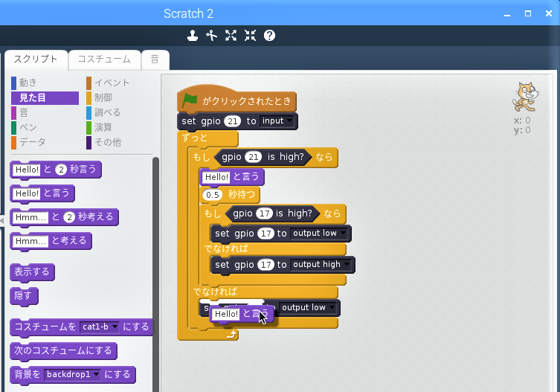Maximize the Scratch 2 window

pyautogui.click(x=528, y=13)
